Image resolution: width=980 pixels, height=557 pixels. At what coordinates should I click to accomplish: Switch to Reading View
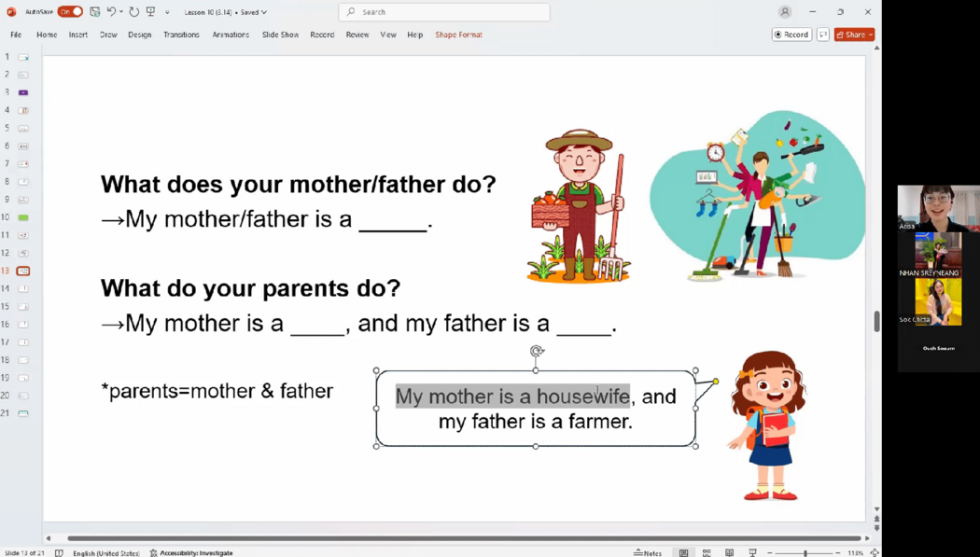(730, 552)
